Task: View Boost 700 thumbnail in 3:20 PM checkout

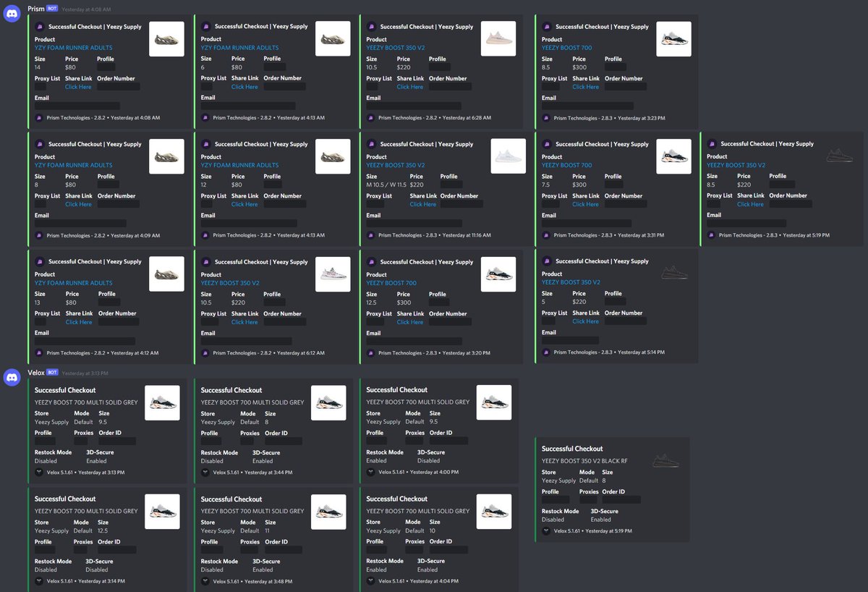Action: click(x=498, y=274)
